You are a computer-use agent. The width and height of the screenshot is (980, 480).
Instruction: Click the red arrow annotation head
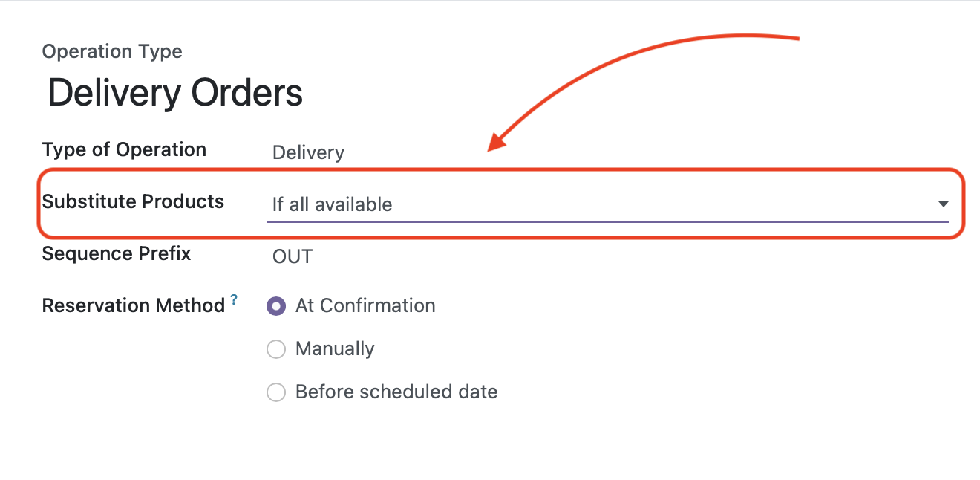[x=498, y=140]
